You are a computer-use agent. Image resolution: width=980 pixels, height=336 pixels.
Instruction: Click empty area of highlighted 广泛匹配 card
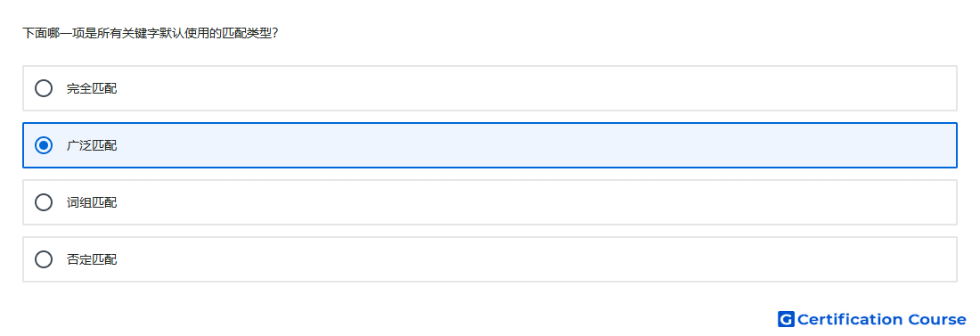[x=531, y=145]
